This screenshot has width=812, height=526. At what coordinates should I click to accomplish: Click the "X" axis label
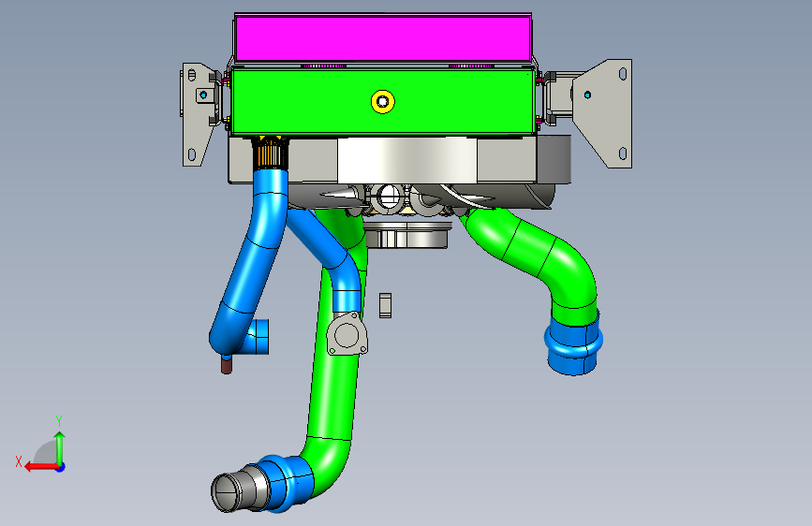[19, 461]
